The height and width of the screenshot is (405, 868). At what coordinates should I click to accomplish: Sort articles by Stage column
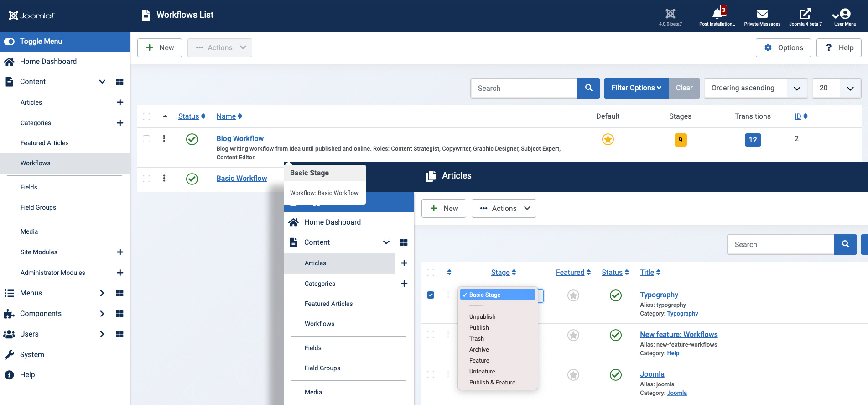coord(503,273)
